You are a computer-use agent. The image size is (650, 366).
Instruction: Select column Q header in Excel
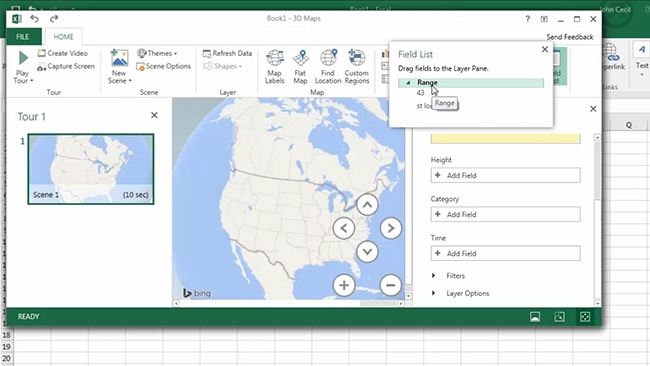coord(629,125)
